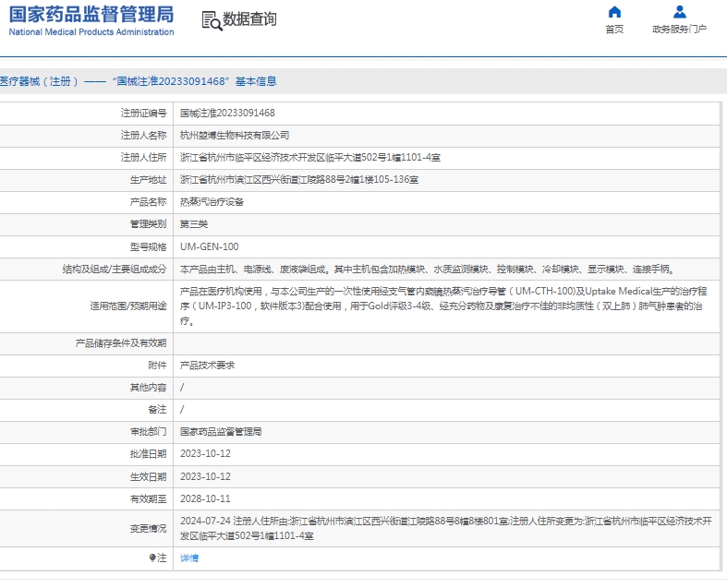Click the 附件 row label
Screen dimensions: 727x588
click(157, 366)
